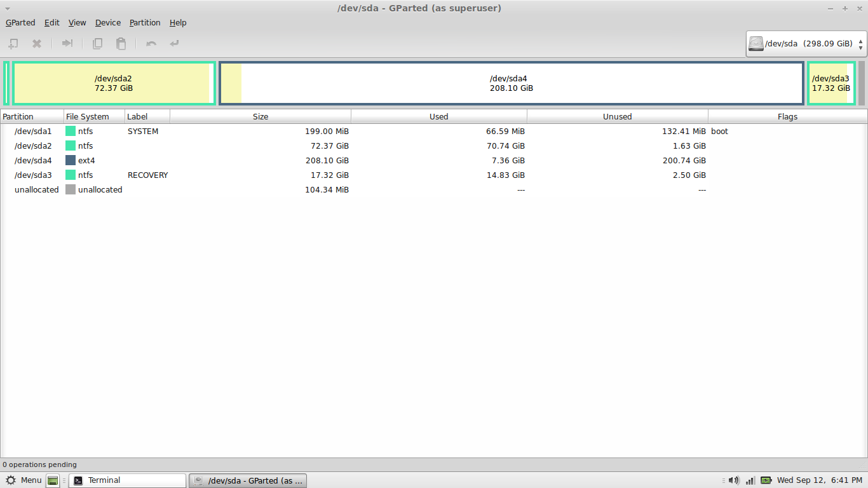
Task: Click the Paste partition toolbar icon
Action: coord(121,44)
